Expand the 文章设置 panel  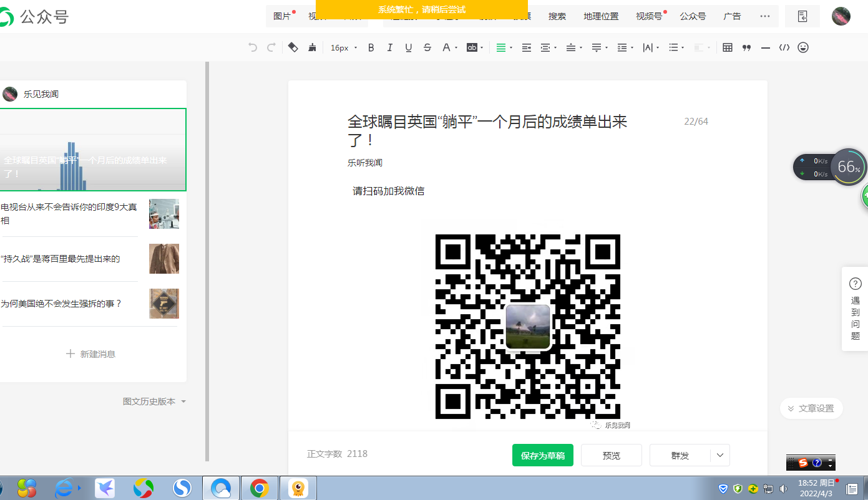coord(811,408)
